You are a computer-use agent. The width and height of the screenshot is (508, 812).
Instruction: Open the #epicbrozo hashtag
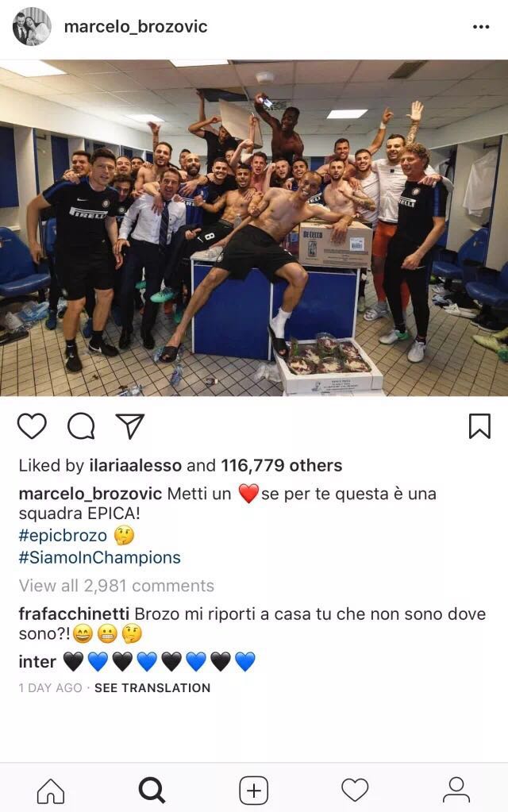click(x=63, y=535)
